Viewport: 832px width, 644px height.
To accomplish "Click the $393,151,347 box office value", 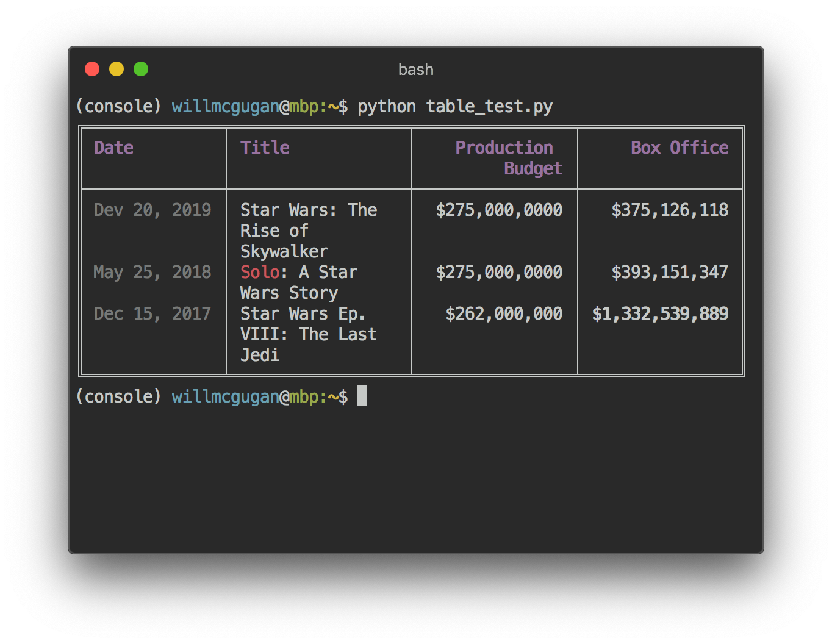I will [x=670, y=272].
